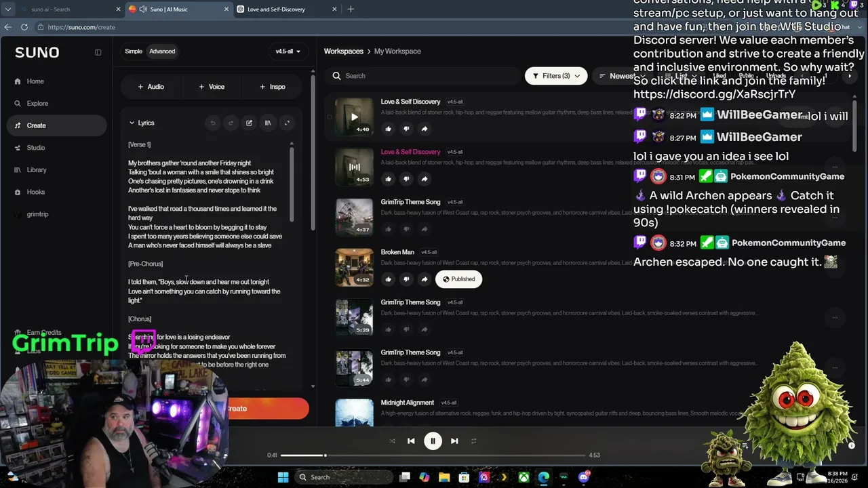Like the playing Love & Self Discovery track
Viewport: 868px width, 488px height.
point(388,179)
